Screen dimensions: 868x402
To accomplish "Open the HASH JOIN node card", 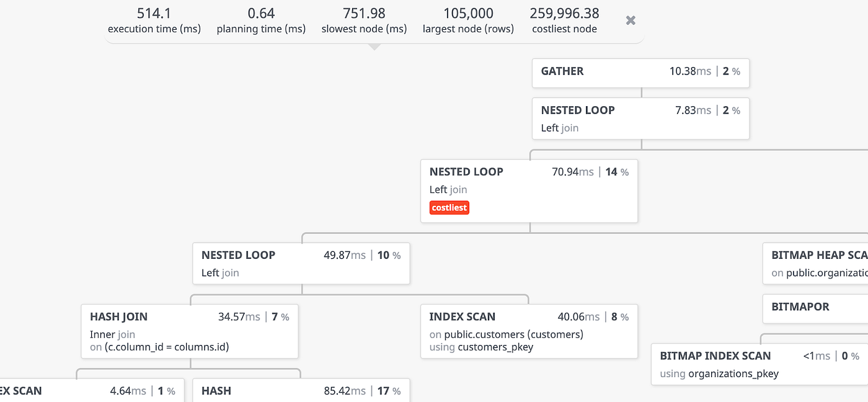I will (x=190, y=331).
